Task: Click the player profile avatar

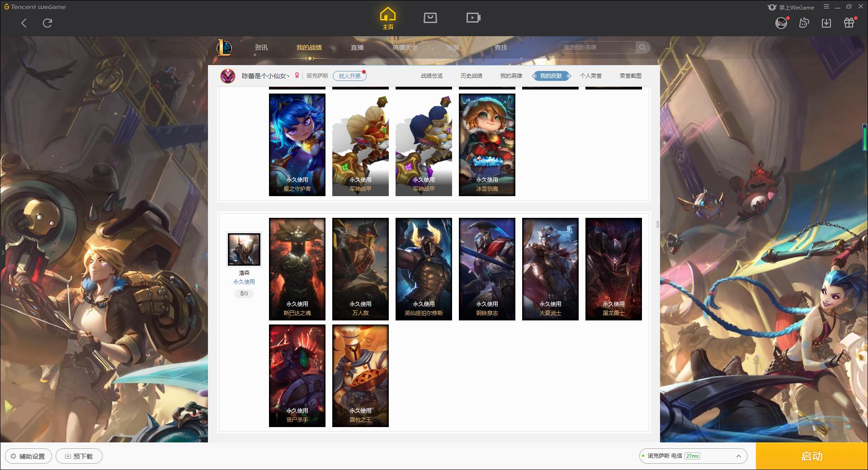Action: (228, 76)
